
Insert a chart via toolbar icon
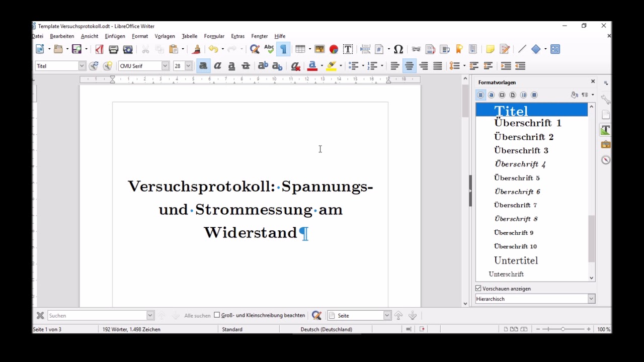coord(334,49)
